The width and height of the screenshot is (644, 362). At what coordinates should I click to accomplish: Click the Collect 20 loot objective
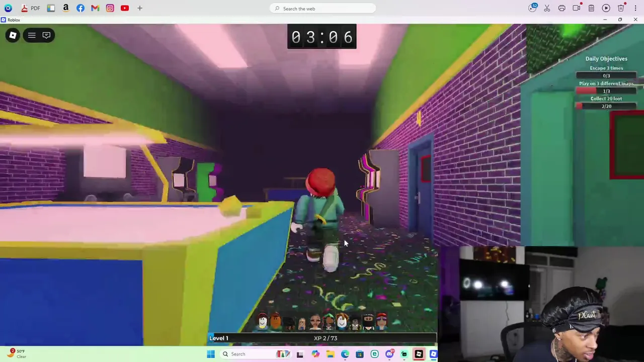(x=606, y=99)
